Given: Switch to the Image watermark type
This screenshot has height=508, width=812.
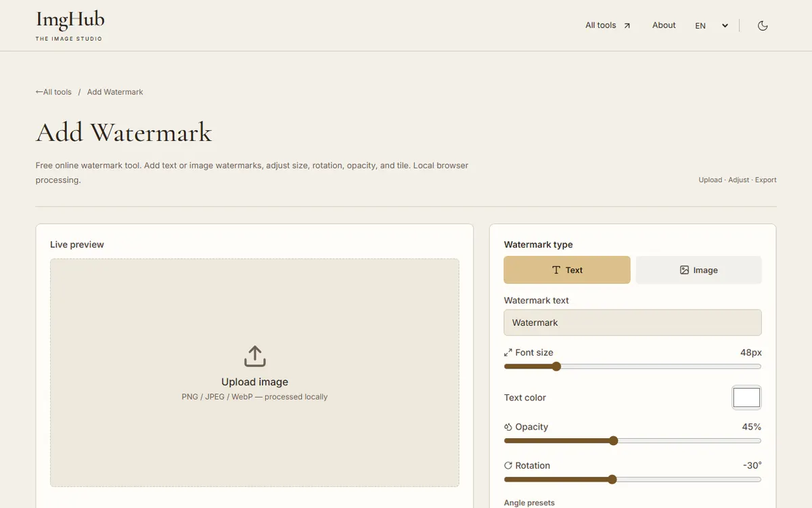Looking at the screenshot, I should pos(698,270).
